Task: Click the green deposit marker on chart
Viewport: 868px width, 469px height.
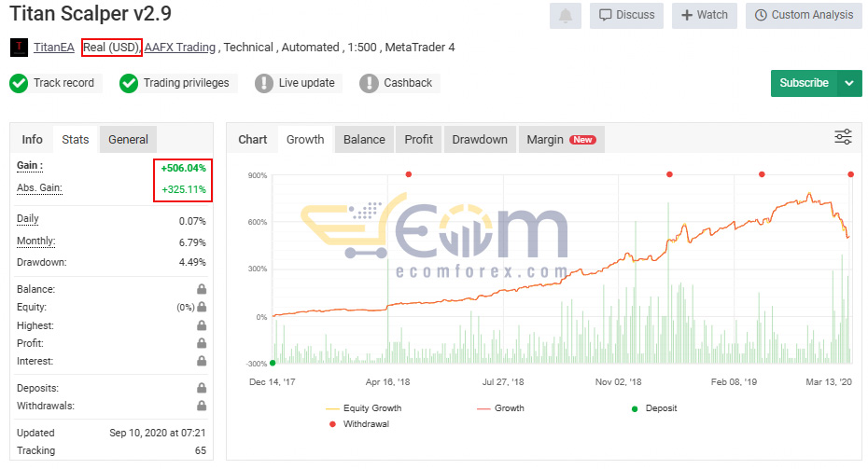Action: [273, 364]
